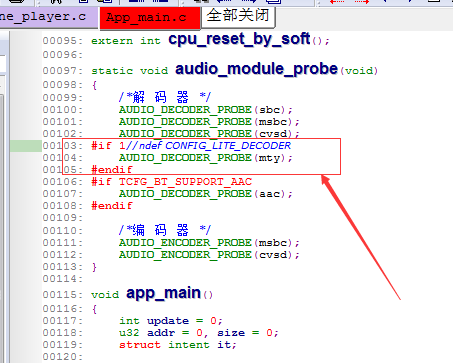453x363 pixels.
Task: Click the closing brace on line 00113
Action: [94, 267]
